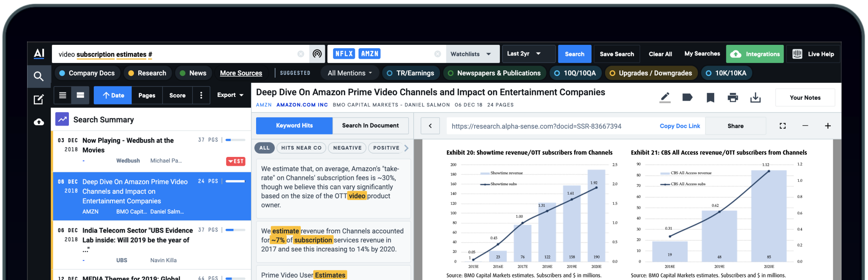Toggle the Company Docs source filter
Viewport: 868px width, 280px height.
click(x=87, y=73)
